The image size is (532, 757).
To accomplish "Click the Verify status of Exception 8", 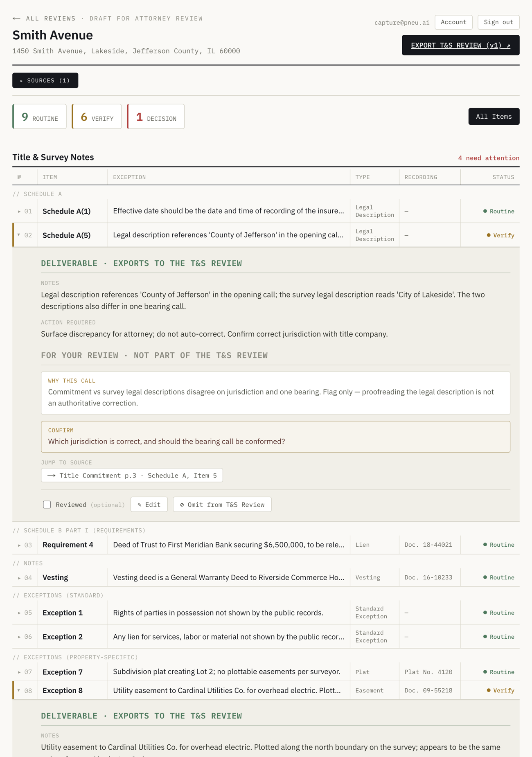I will pos(500,690).
